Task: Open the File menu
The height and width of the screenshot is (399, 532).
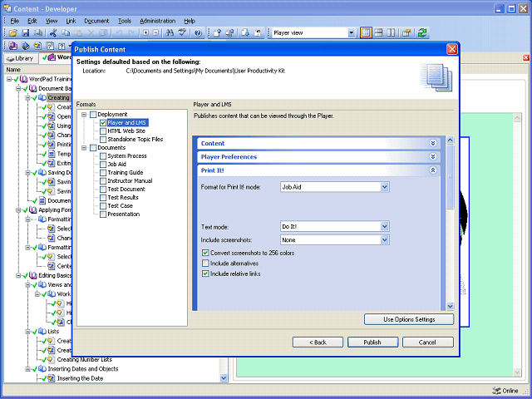Action: pyautogui.click(x=15, y=21)
